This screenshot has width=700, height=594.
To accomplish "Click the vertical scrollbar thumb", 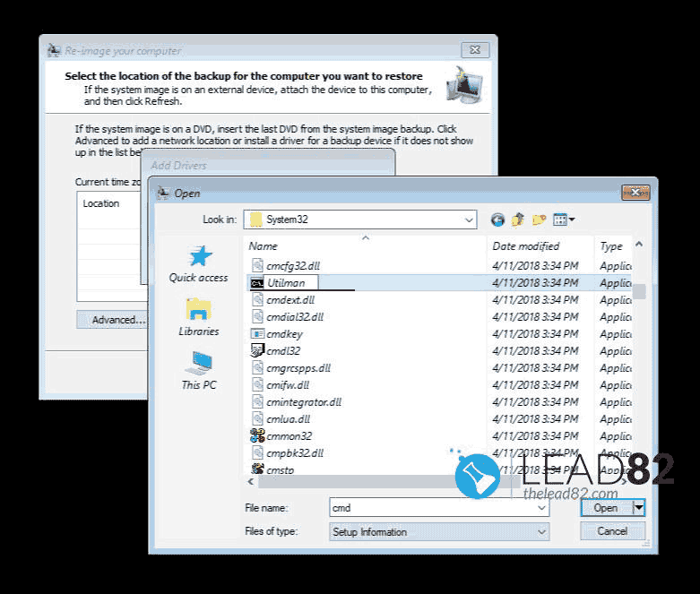I will pyautogui.click(x=639, y=292).
